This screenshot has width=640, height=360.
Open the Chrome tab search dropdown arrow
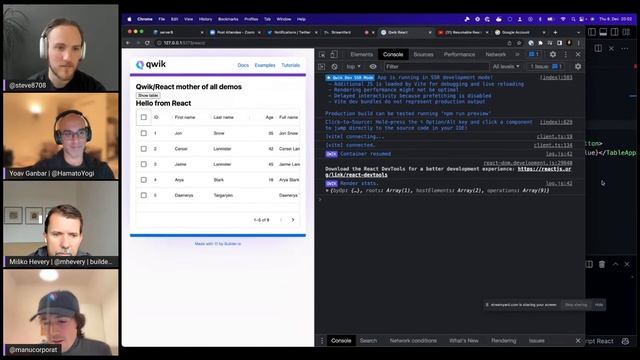tap(578, 32)
